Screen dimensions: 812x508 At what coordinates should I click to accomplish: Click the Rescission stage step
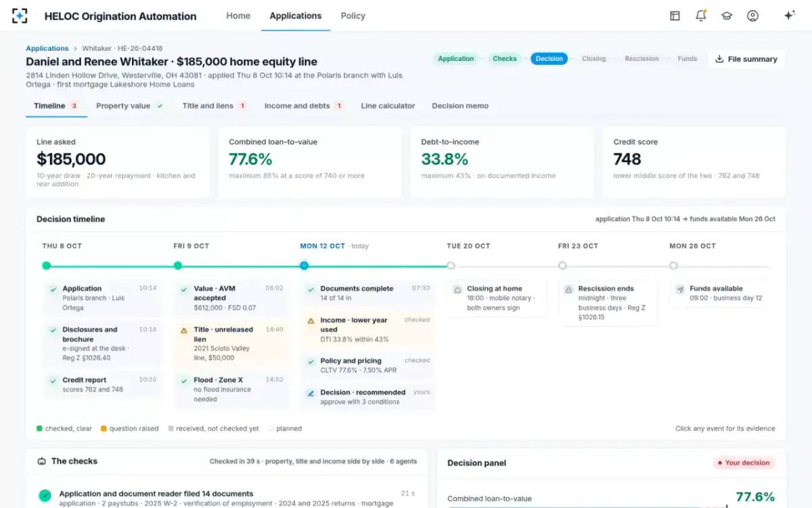tap(641, 59)
